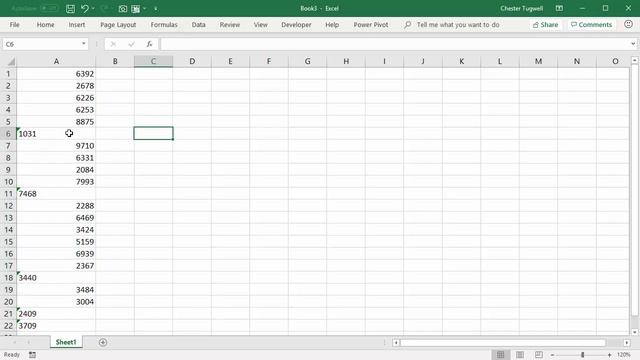Undo the last action
This screenshot has height=360, width=640.
coord(84,9)
